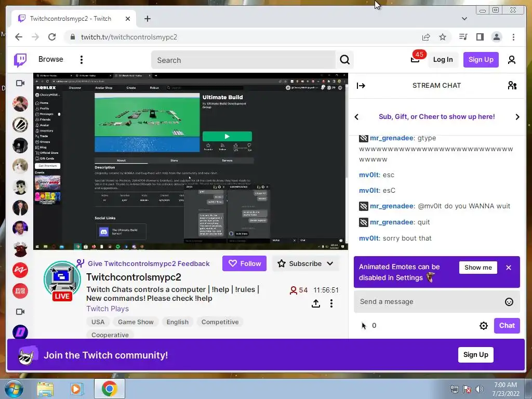Viewport: 532px width, 399px height.
Task: Go back with the browser back arrow
Action: tap(19, 37)
